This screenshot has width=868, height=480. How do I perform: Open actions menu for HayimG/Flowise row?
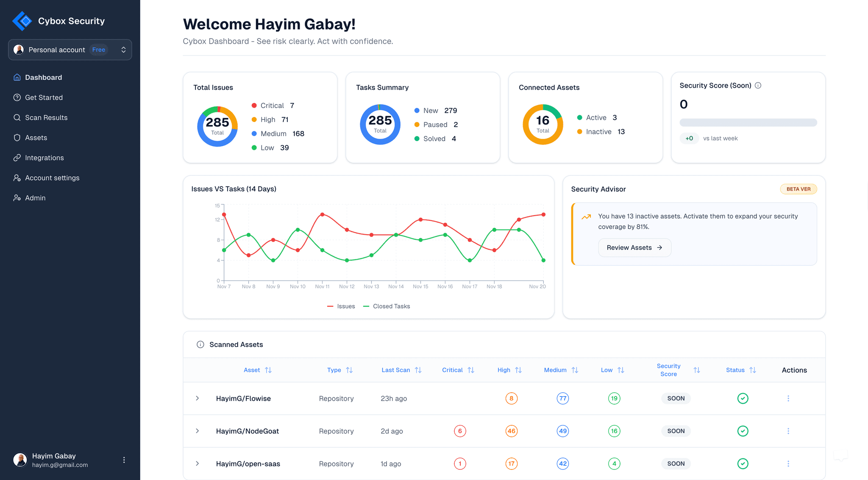point(788,398)
